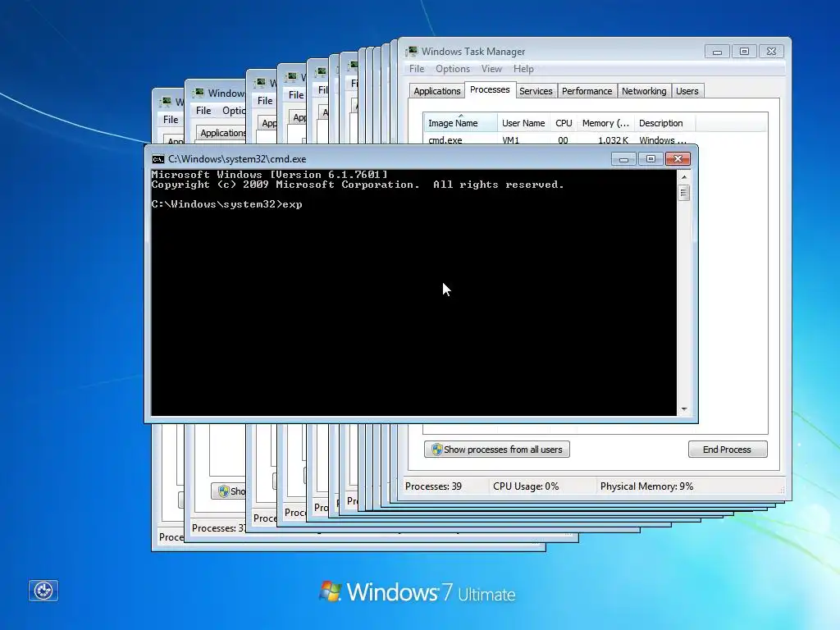Open the Options menu in front Task Manager
This screenshot has width=840, height=630.
453,69
